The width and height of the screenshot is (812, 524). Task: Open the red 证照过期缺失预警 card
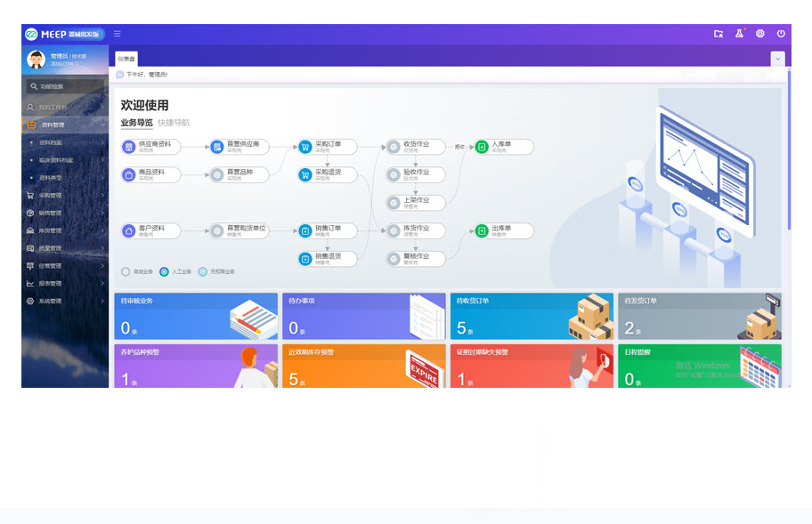532,367
